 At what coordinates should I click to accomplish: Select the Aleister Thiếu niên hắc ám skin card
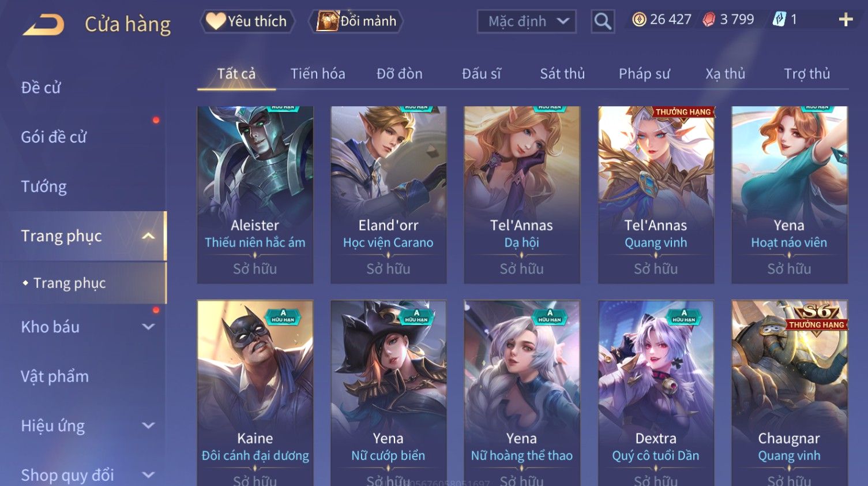point(255,195)
